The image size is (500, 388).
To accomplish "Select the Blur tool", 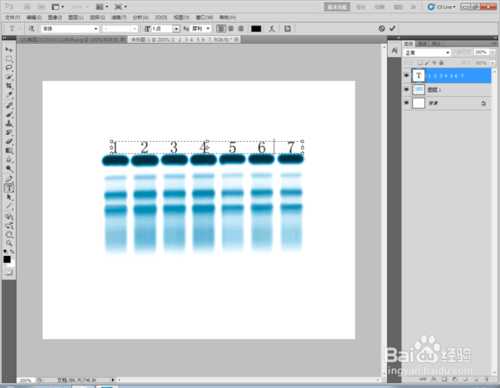I will (9, 160).
